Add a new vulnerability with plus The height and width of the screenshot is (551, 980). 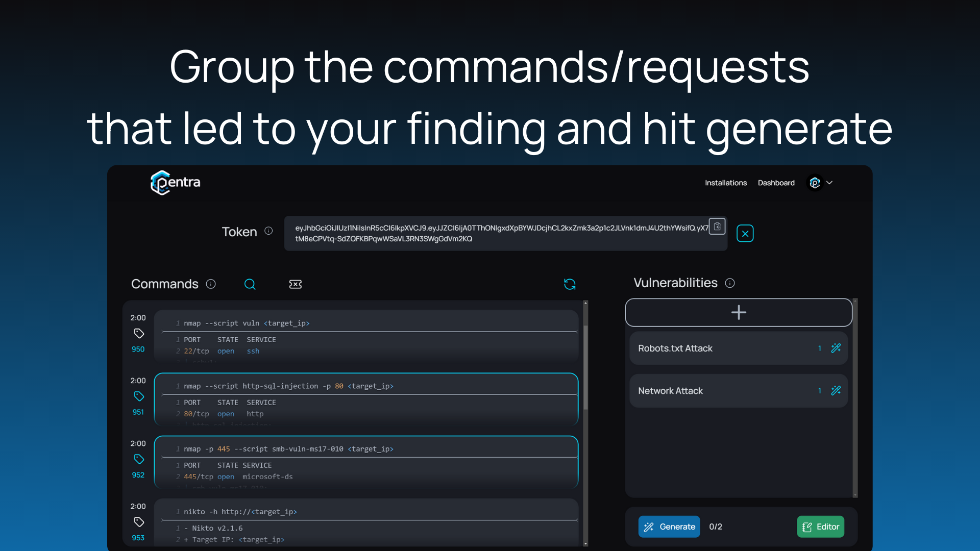[x=738, y=312]
